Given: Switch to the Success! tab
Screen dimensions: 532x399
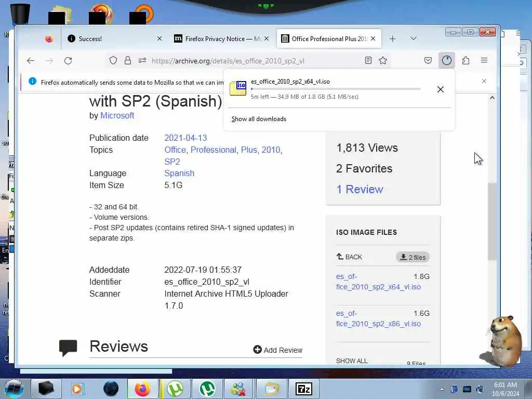Looking at the screenshot, I should [114, 38].
